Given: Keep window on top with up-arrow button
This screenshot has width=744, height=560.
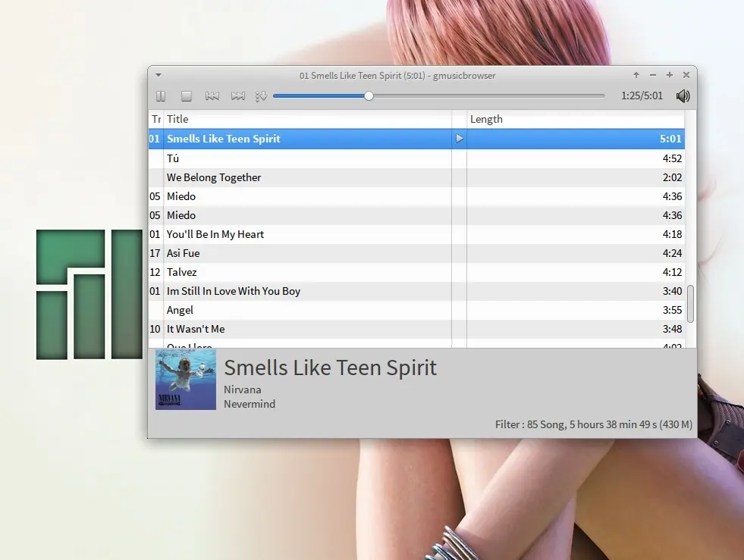Looking at the screenshot, I should [636, 75].
